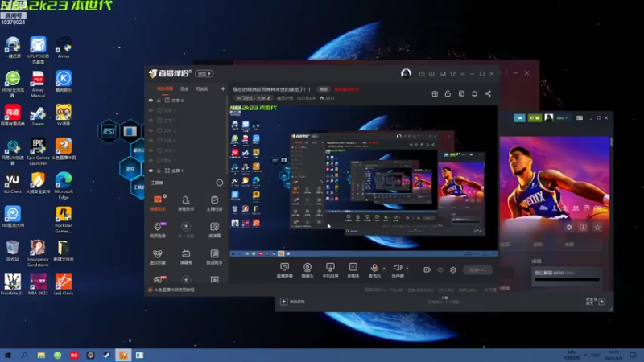Open the 歌词助手 tool
The height and width of the screenshot is (362, 644).
214,257
